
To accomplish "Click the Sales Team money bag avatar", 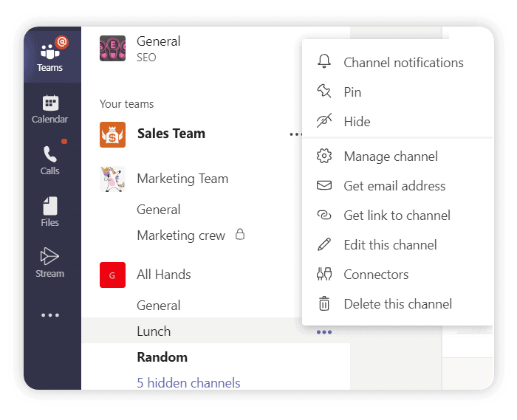I will [x=113, y=135].
